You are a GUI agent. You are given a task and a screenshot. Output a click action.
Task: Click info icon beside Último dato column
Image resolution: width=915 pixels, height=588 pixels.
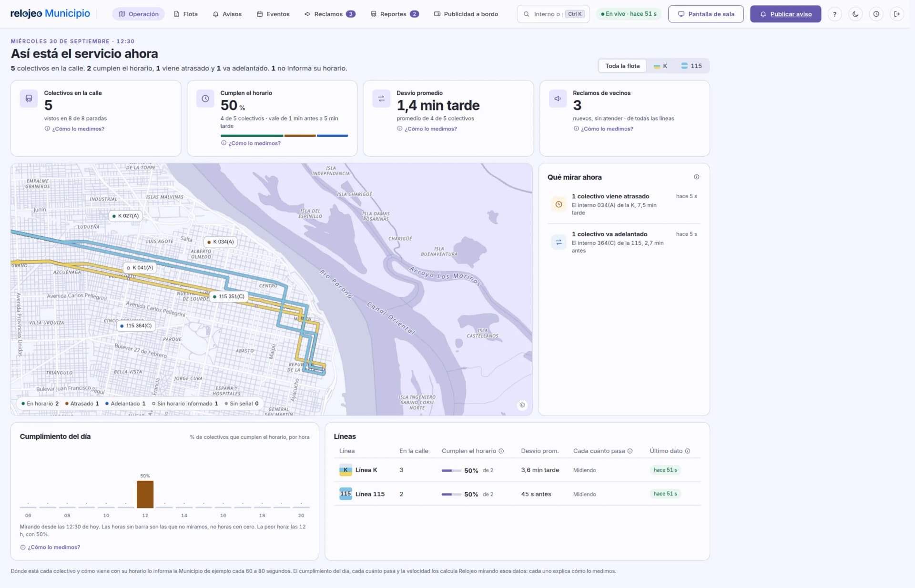[x=687, y=451]
